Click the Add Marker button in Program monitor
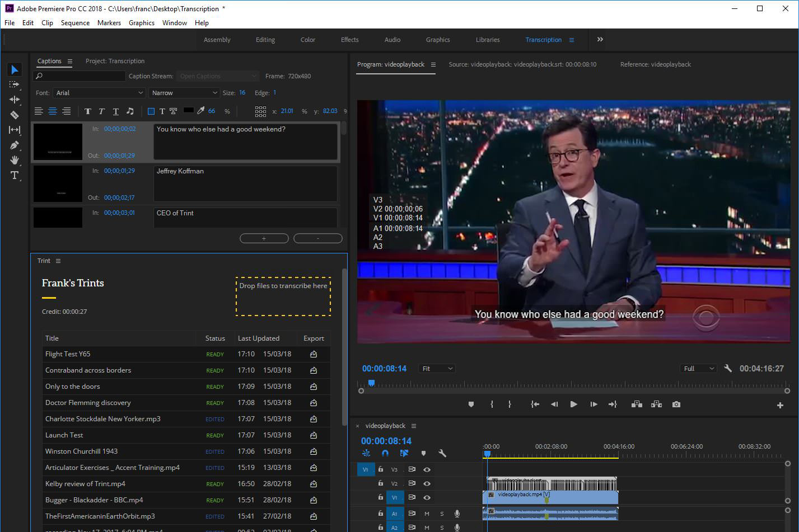 coord(471,404)
